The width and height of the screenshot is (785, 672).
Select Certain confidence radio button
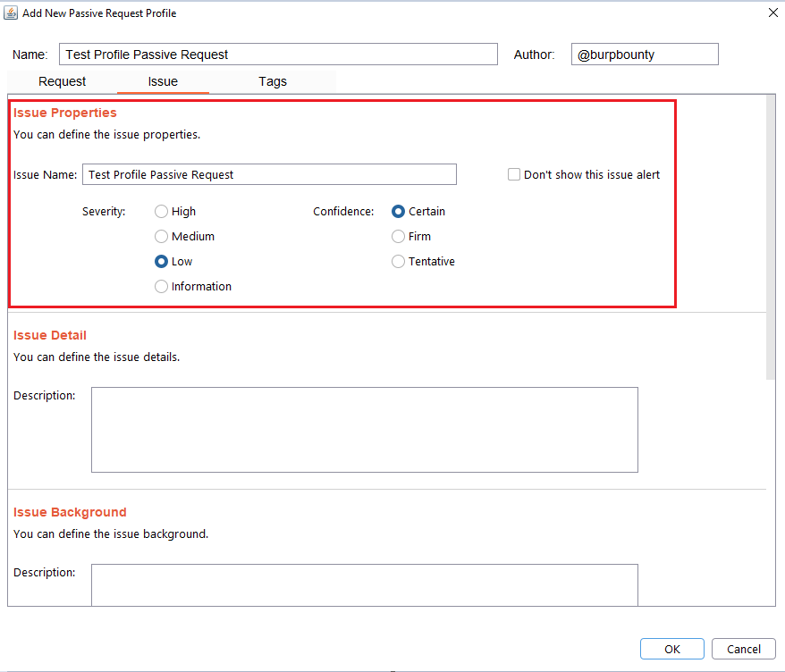(399, 212)
